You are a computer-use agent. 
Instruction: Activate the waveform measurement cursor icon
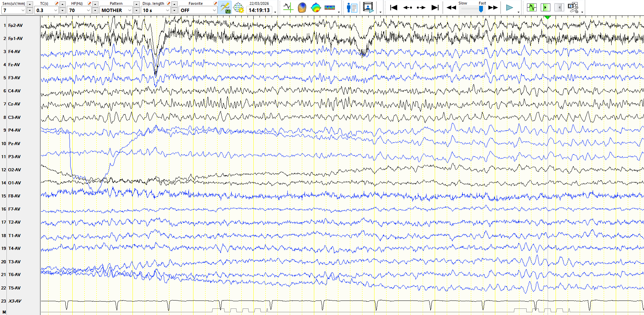[x=288, y=8]
